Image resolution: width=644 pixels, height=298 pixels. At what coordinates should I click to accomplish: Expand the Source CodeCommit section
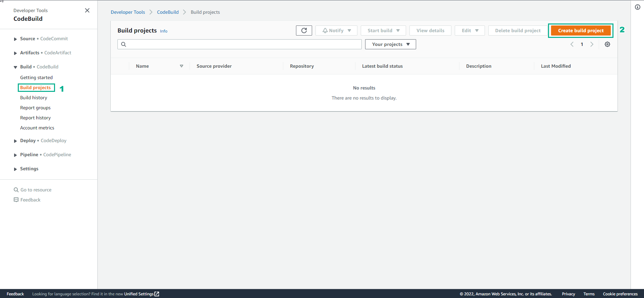point(15,39)
